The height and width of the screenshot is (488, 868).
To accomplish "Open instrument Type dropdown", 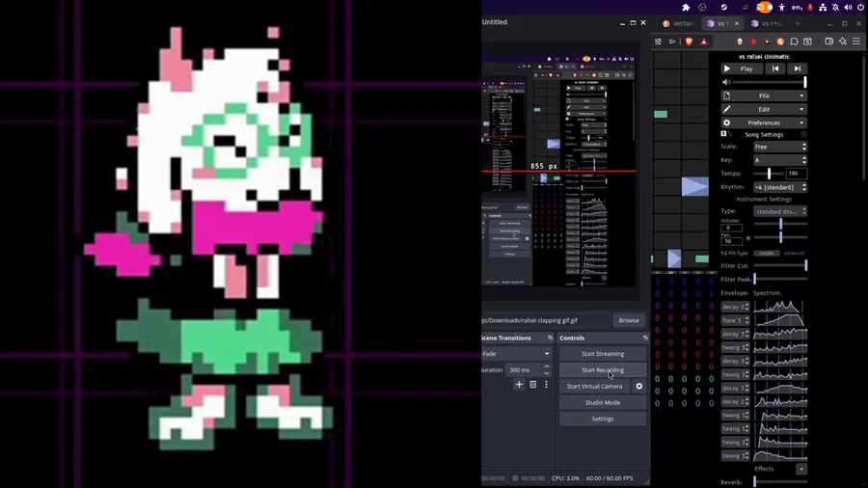I will [780, 211].
